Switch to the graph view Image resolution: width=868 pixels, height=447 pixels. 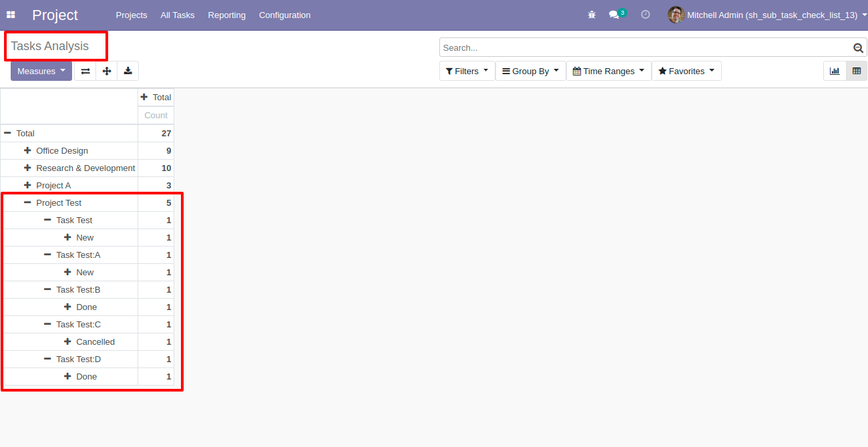pos(835,71)
